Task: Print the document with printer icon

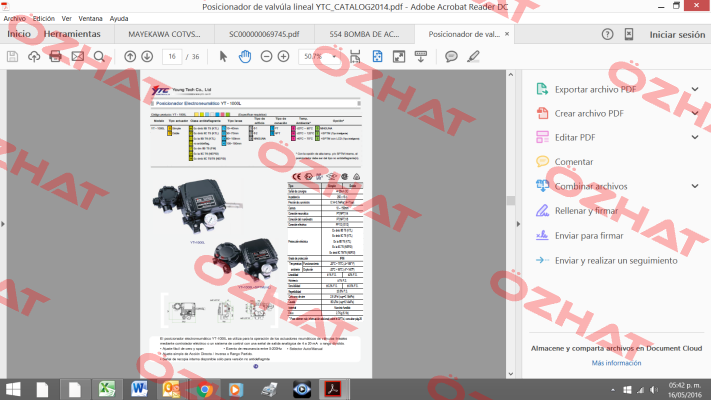Action: (x=55, y=57)
